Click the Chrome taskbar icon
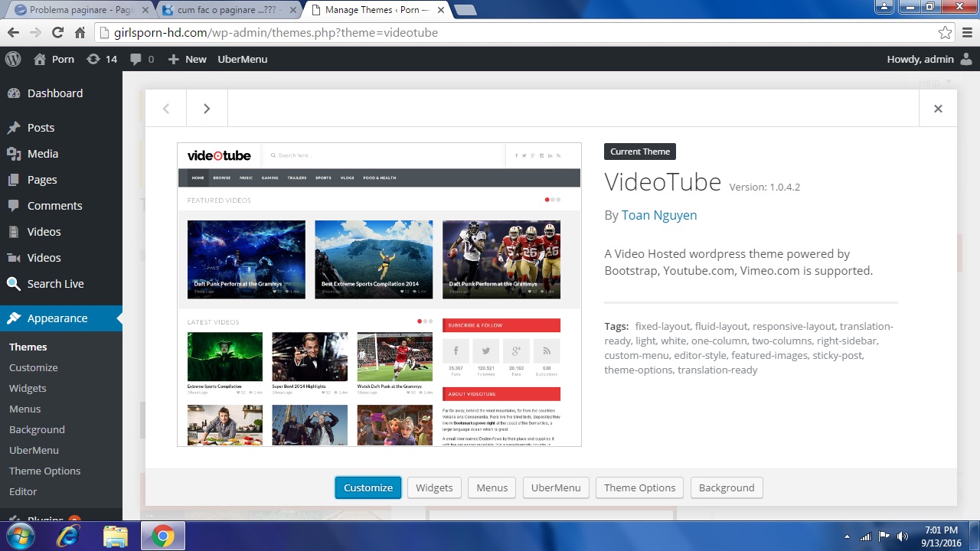 coord(162,536)
